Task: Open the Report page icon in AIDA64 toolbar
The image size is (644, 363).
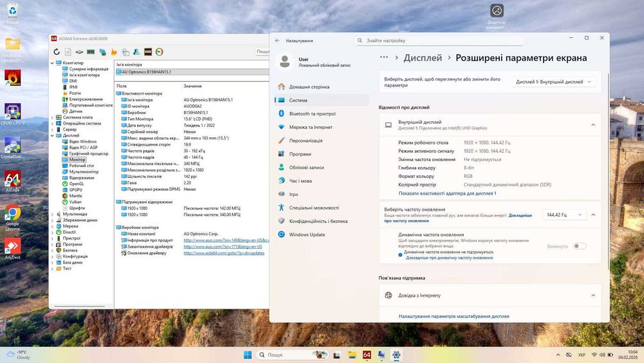Action: 68,52
